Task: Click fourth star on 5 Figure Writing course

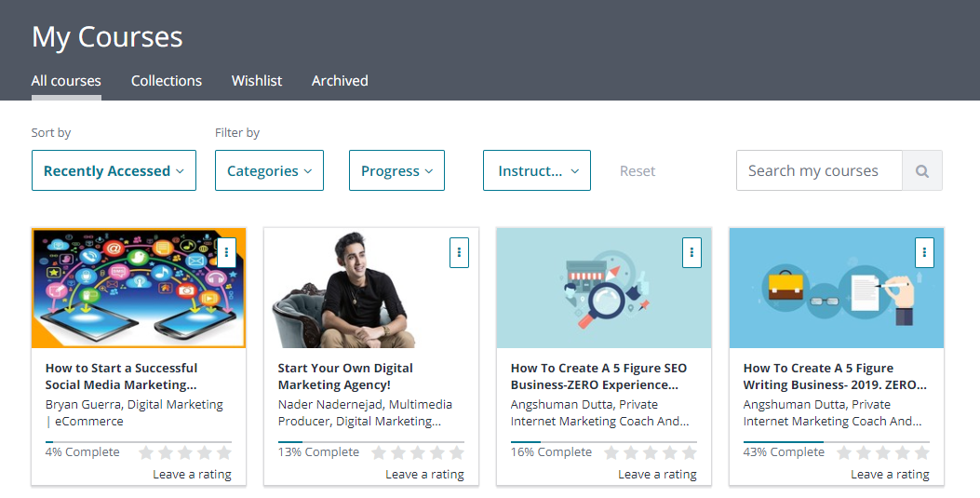Action: [x=903, y=453]
